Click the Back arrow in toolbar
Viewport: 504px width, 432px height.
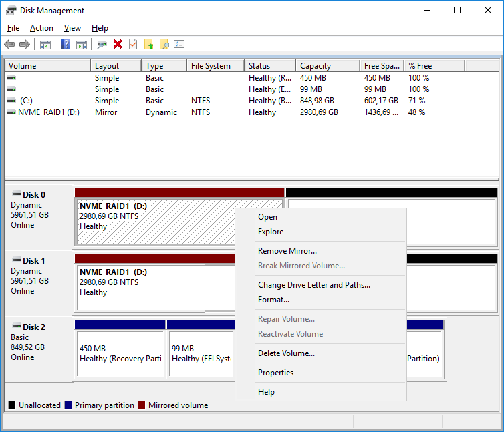point(9,44)
